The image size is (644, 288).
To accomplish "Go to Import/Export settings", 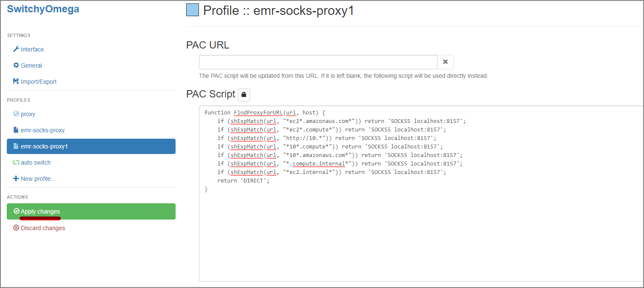I will tap(39, 82).
